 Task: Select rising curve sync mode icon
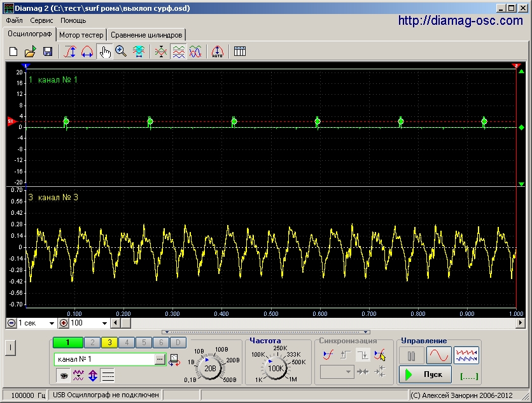328,355
